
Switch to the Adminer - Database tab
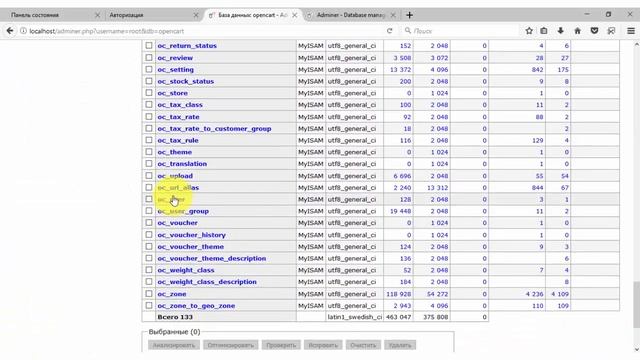[x=351, y=15]
